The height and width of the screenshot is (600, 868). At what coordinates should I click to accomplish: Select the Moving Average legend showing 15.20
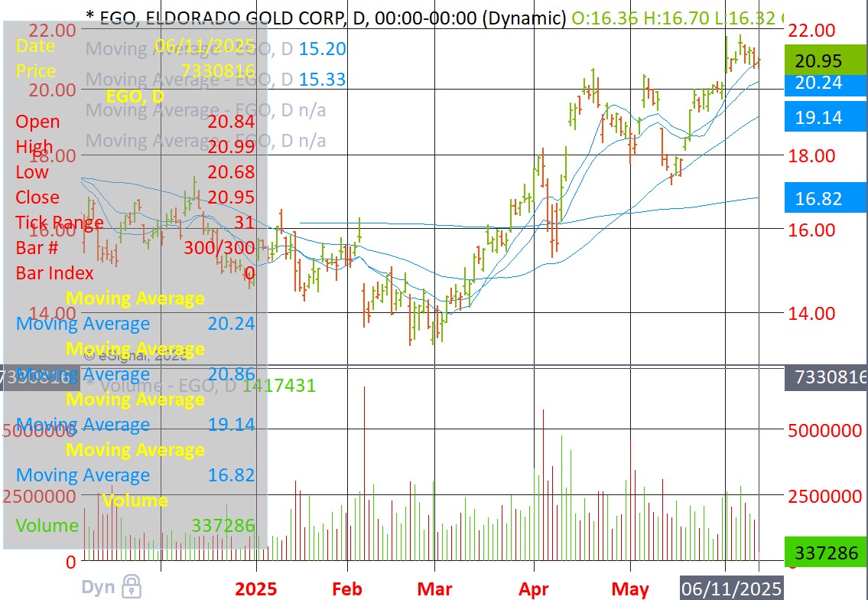pyautogui.click(x=216, y=49)
